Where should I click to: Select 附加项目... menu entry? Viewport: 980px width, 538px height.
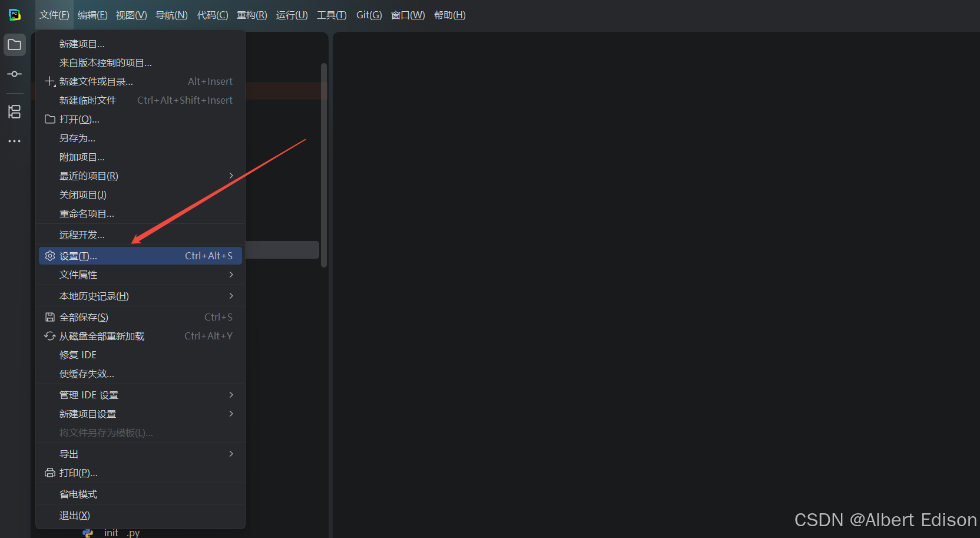pos(140,157)
